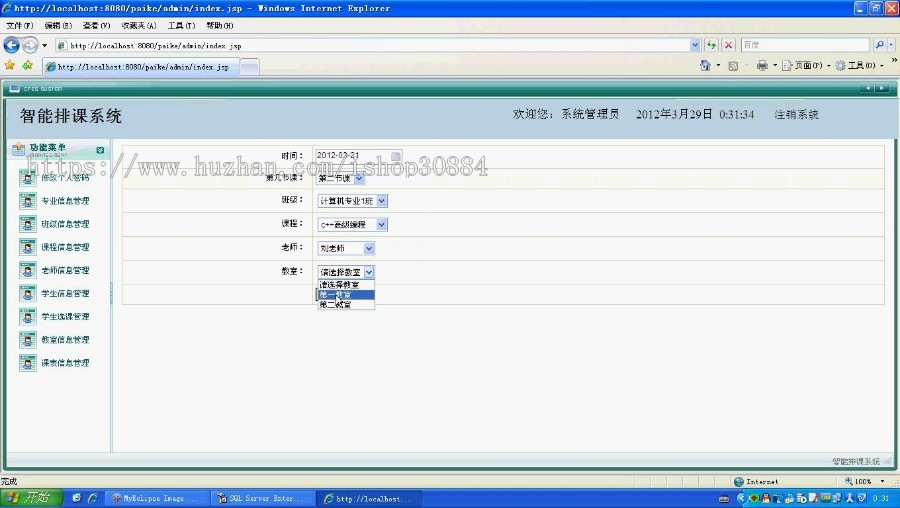Viewport: 900px width, 508px height.
Task: Close the open 教室 dropdown box
Action: 346,272
